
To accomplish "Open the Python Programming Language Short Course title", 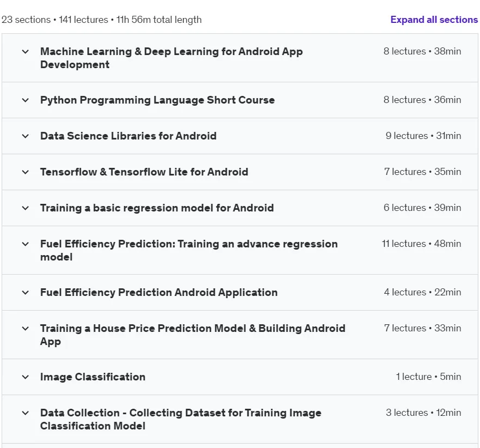I will pyautogui.click(x=157, y=100).
